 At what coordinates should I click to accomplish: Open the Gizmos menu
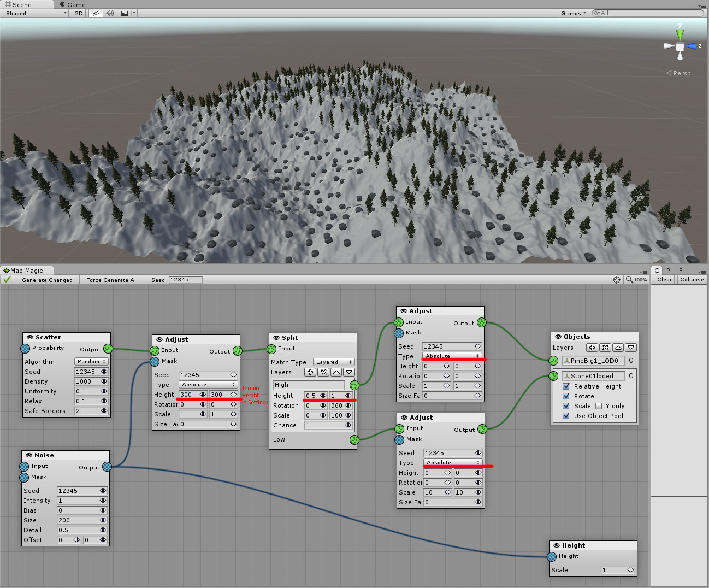[572, 13]
